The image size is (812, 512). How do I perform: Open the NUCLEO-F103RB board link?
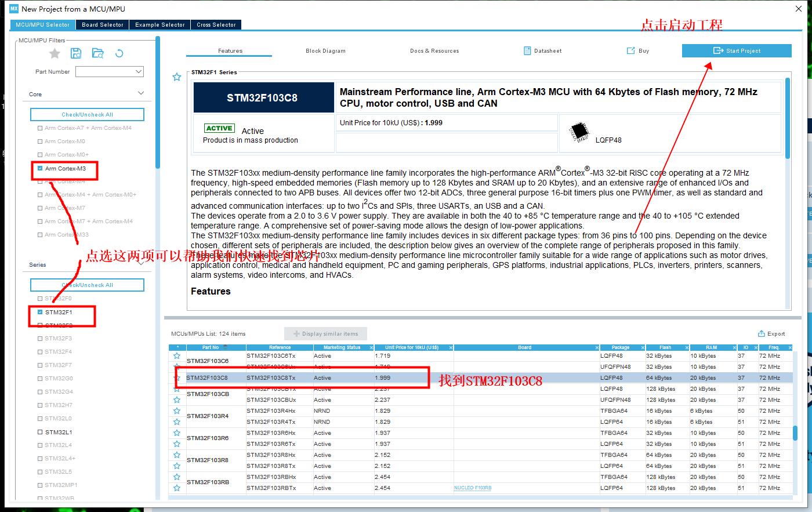tap(472, 488)
